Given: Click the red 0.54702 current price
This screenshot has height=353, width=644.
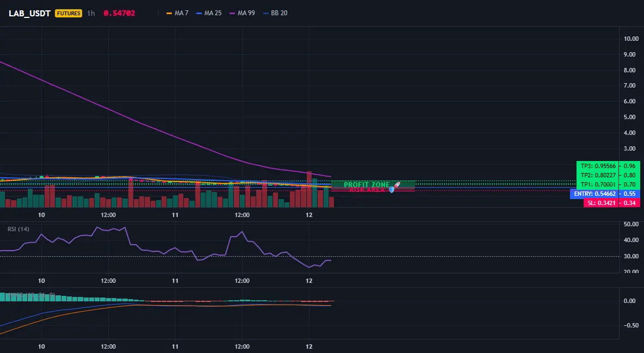Looking at the screenshot, I should click(x=119, y=13).
